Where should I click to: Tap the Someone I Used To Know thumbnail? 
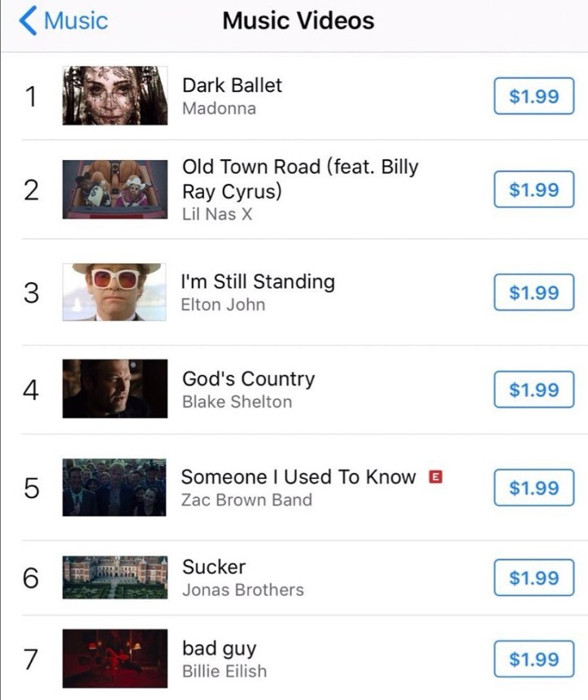[x=115, y=487]
